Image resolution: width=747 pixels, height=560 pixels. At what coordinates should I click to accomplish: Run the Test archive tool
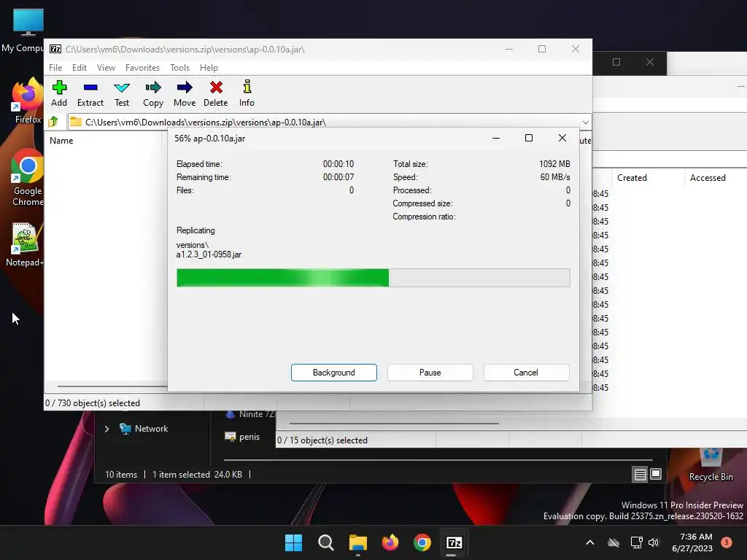pos(122,93)
